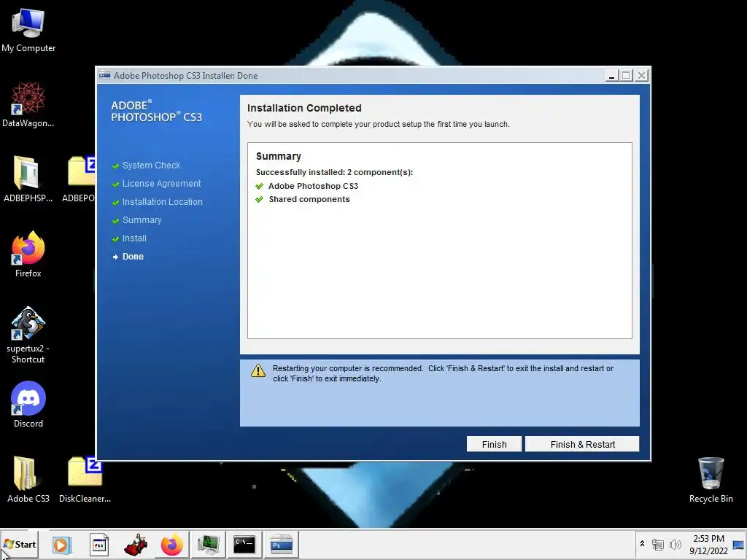
Task: Open the Start menu
Action: click(x=20, y=544)
